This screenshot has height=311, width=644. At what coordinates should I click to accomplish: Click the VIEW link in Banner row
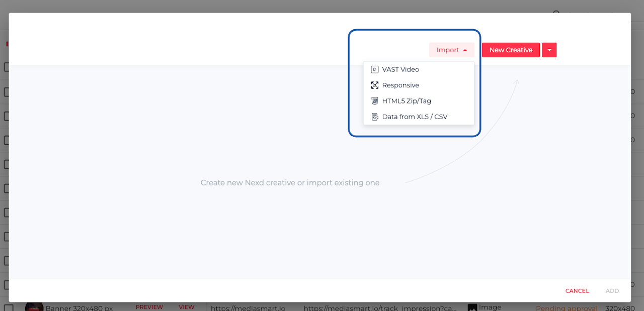[x=186, y=307]
